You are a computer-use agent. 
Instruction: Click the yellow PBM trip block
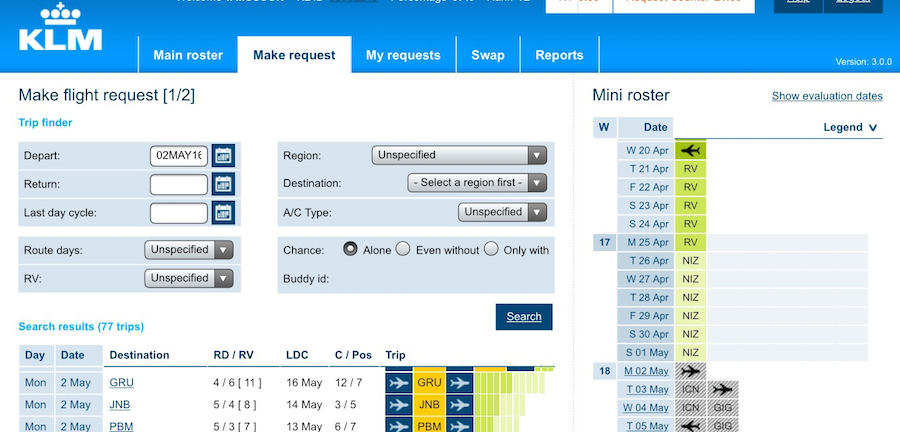(x=429, y=426)
